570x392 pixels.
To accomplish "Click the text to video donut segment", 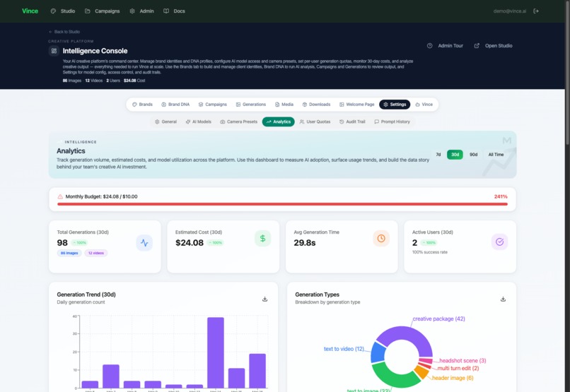I will 378,353.
